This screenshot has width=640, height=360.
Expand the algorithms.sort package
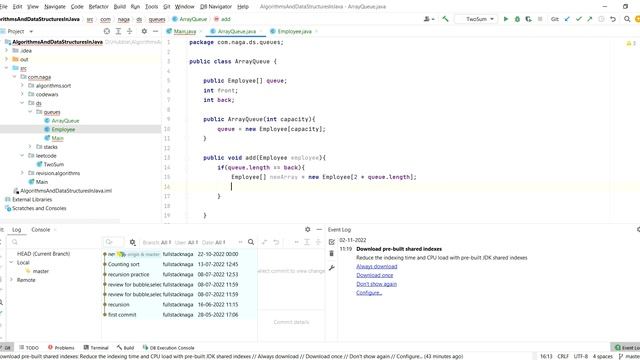click(22, 85)
